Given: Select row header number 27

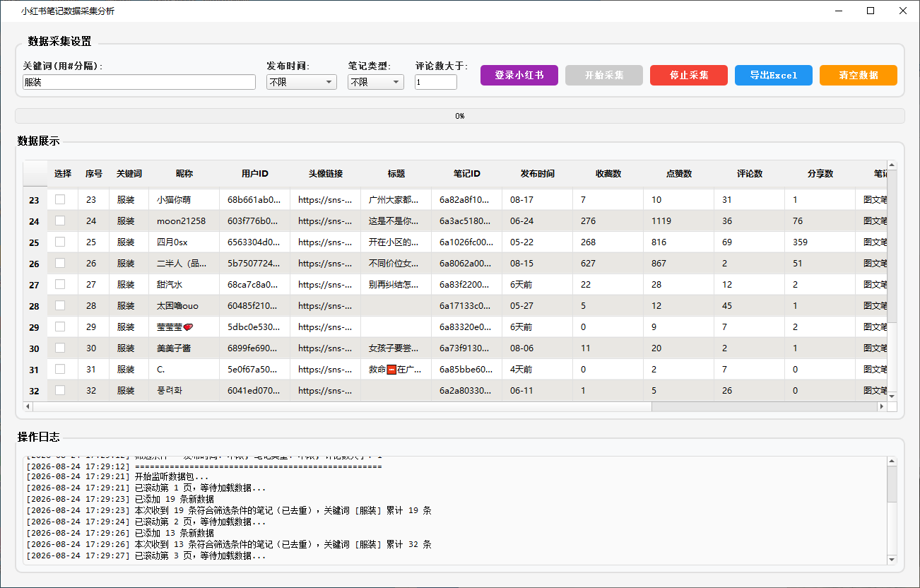Looking at the screenshot, I should tap(35, 285).
